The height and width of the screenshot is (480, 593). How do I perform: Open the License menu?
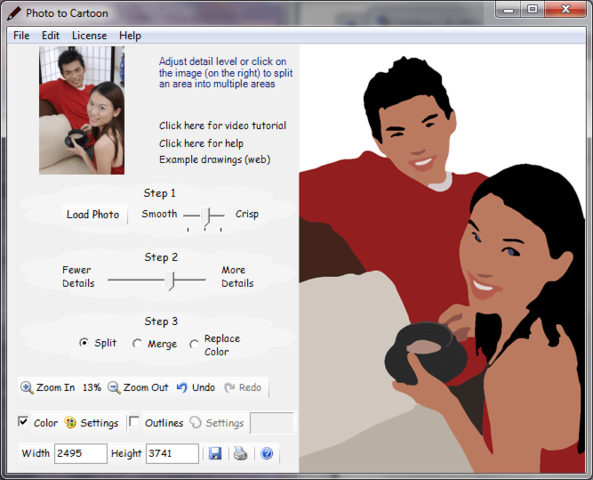89,36
